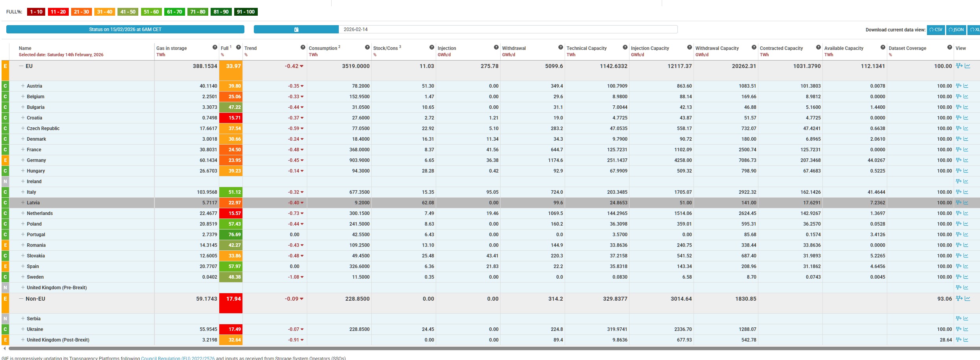Image resolution: width=980 pixels, height=360 pixels.
Task: Click help icon for Withdrawal Capacity column
Action: (754, 47)
